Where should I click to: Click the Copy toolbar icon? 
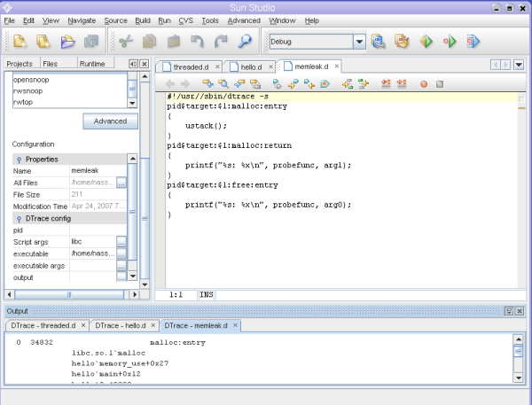(149, 42)
